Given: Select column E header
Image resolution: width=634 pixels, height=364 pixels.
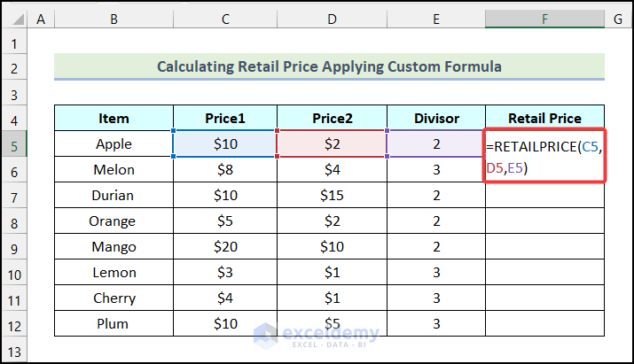Looking at the screenshot, I should (436, 19).
